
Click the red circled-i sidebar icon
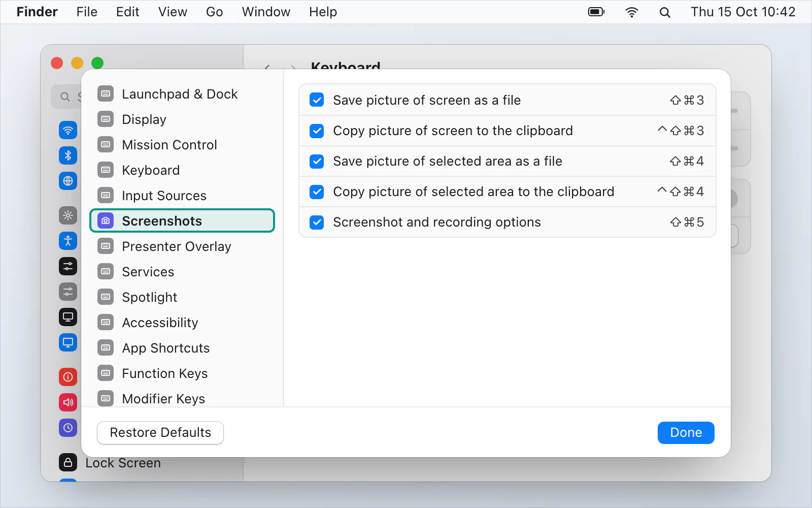(68, 377)
